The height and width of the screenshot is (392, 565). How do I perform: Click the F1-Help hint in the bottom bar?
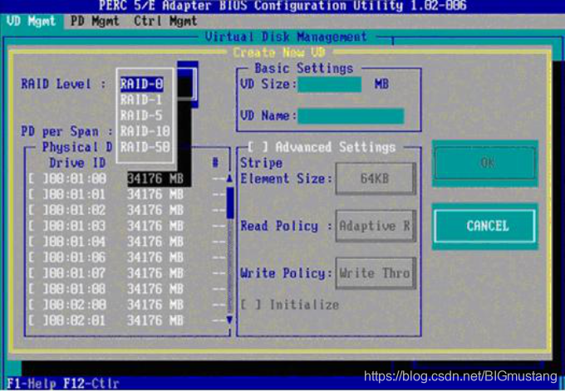click(x=31, y=384)
